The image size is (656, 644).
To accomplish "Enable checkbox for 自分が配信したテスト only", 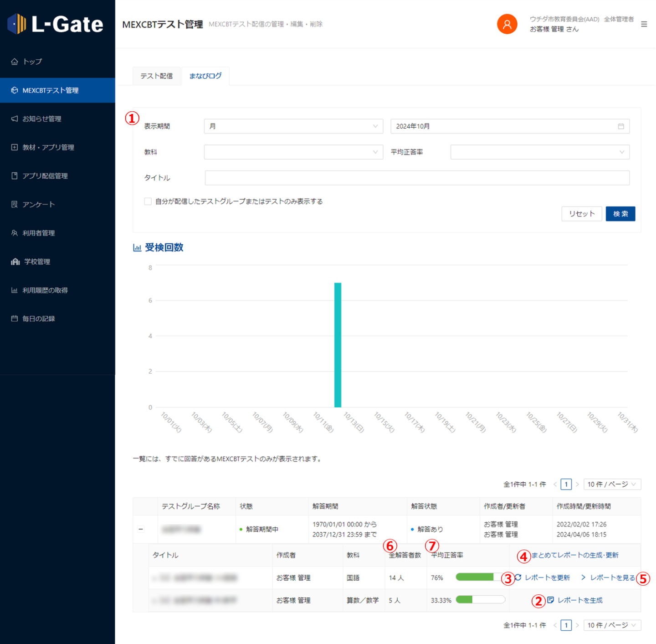I will (148, 201).
